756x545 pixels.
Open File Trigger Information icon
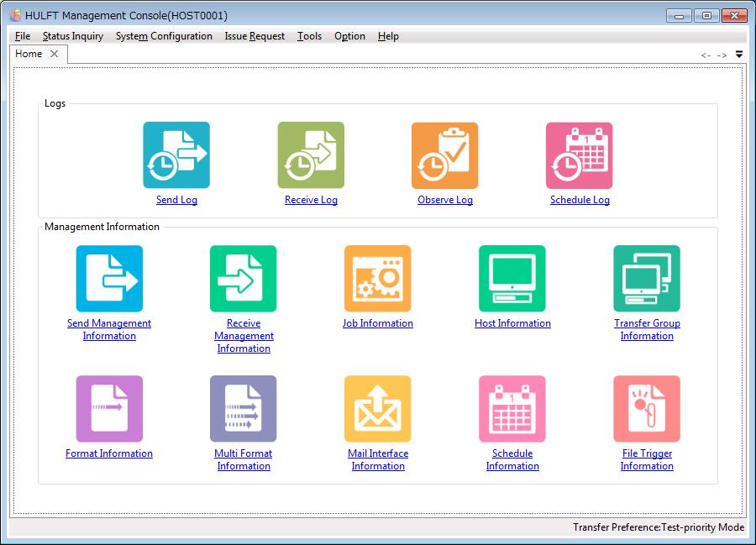[x=647, y=409]
